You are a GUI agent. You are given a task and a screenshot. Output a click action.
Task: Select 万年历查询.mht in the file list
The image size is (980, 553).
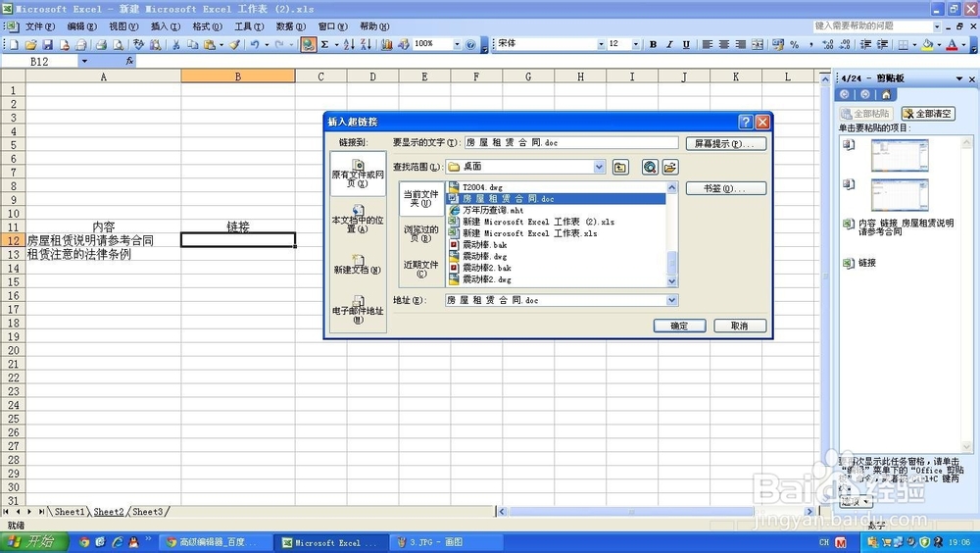(493, 210)
